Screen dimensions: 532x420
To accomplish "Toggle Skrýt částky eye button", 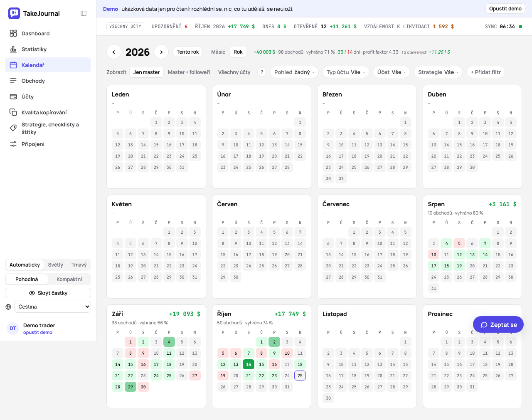I will point(48,293).
